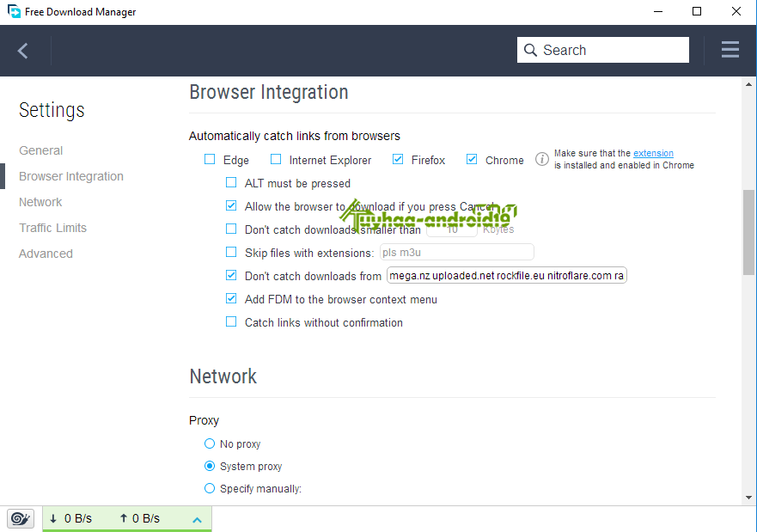This screenshot has height=532, width=757.
Task: Check 'Catch links without confirmation'
Action: pos(231,321)
